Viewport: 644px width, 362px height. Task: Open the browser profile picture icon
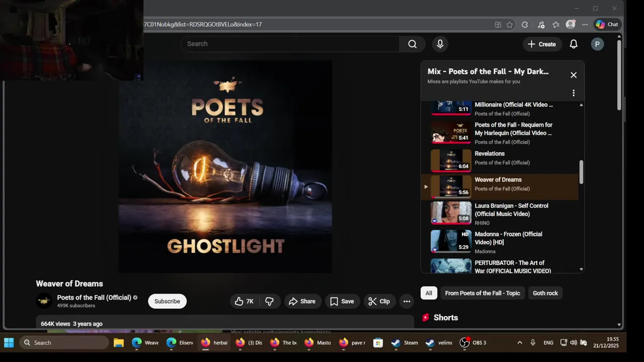click(571, 24)
